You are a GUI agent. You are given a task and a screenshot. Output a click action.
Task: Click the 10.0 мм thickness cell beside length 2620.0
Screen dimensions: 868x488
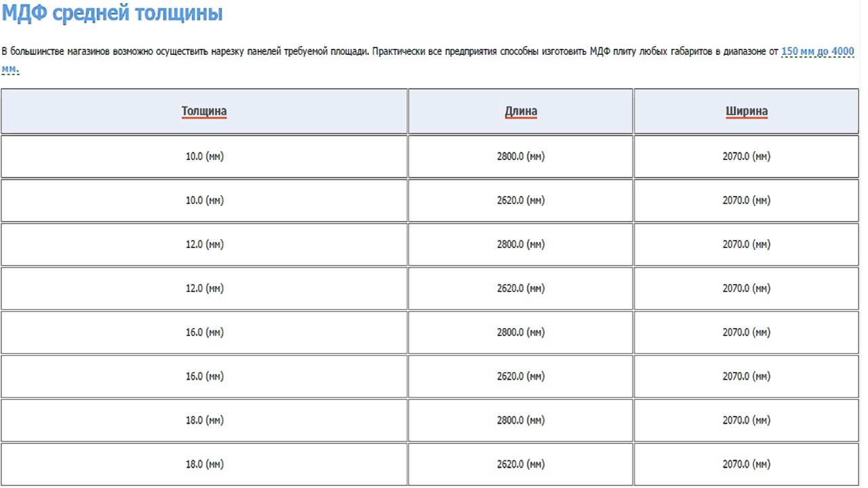204,201
